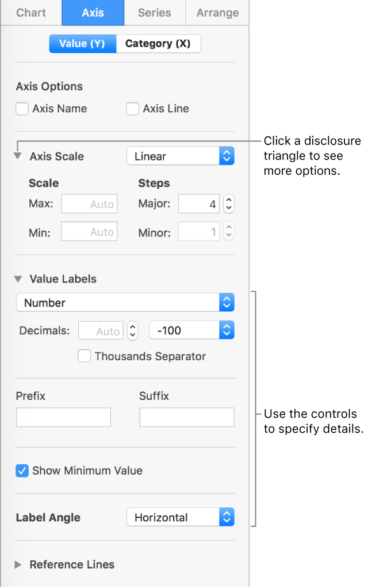The width and height of the screenshot is (368, 588).
Task: Click the Max value input field
Action: tap(89, 204)
